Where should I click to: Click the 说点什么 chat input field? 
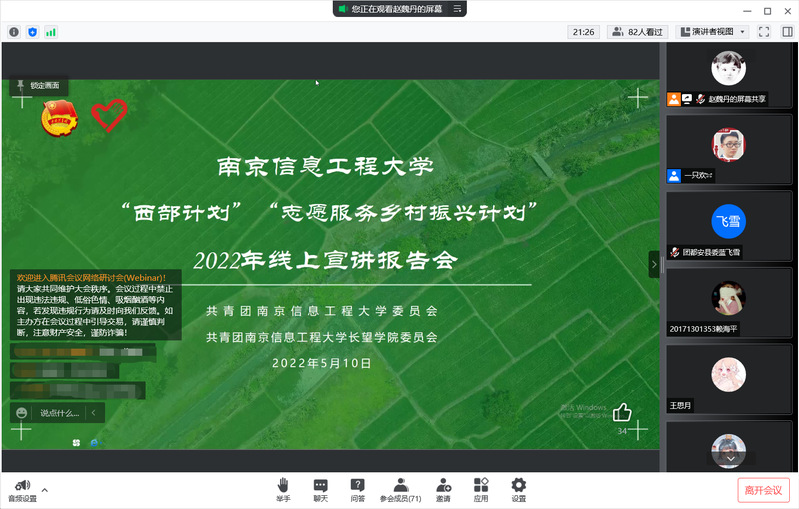pos(60,412)
